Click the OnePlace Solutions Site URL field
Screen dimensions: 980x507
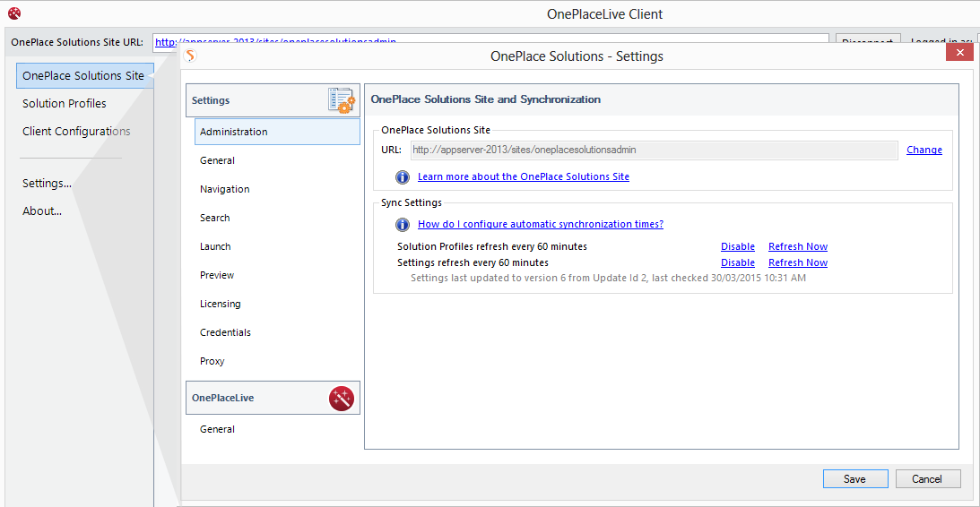click(x=653, y=150)
